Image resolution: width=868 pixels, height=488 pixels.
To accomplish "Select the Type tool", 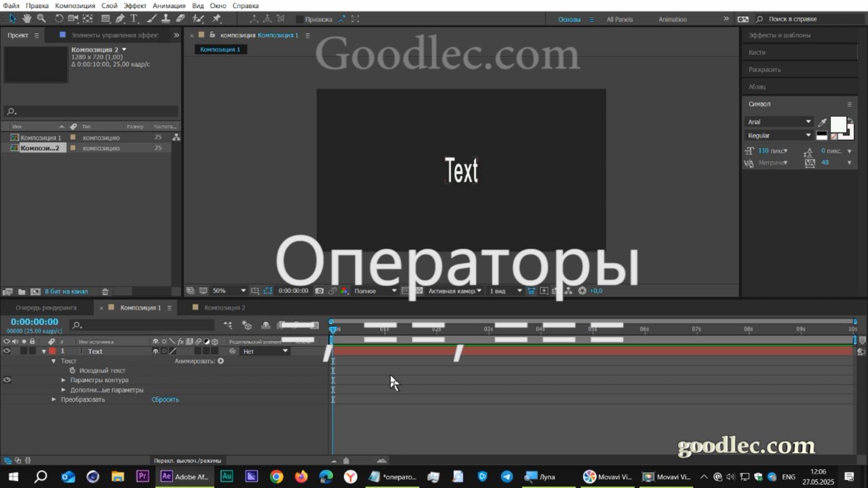I will coord(133,18).
